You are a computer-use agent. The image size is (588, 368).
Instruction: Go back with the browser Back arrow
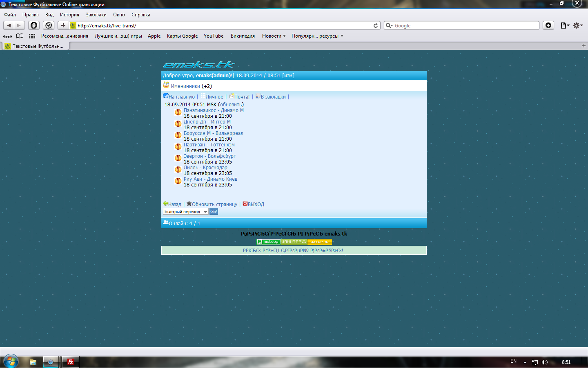[9, 25]
